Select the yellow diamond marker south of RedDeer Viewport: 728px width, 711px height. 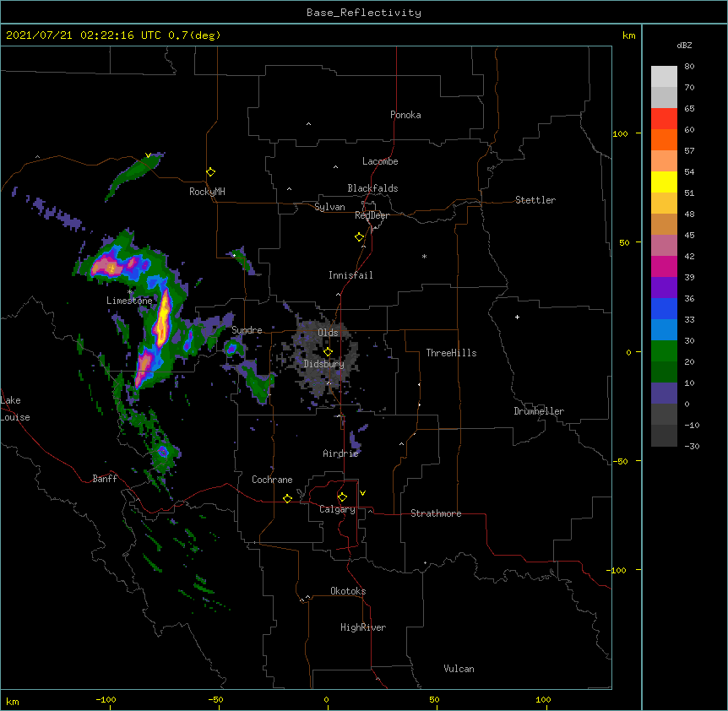360,237
